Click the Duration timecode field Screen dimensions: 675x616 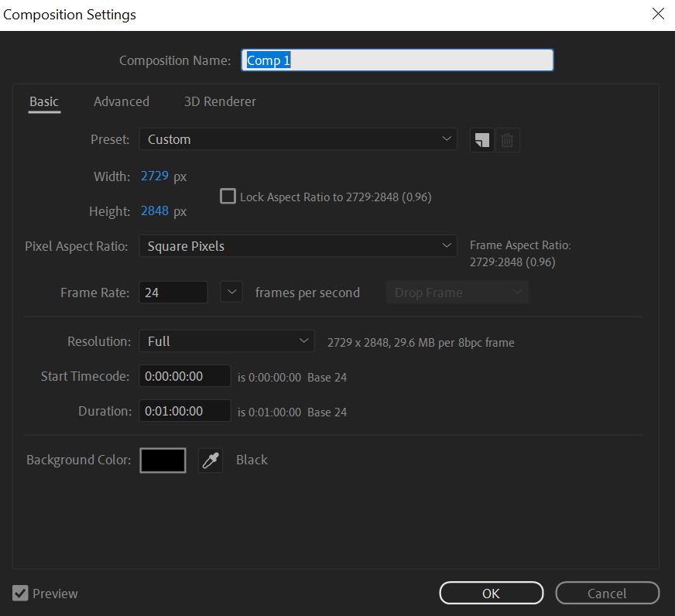[185, 411]
